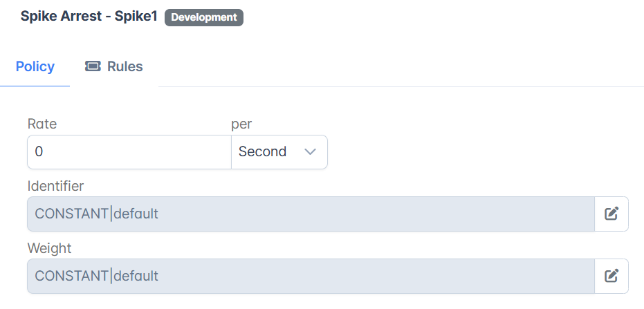Select the word Second in time-unit selector
Image resolution: width=644 pixels, height=309 pixels.
tap(262, 151)
